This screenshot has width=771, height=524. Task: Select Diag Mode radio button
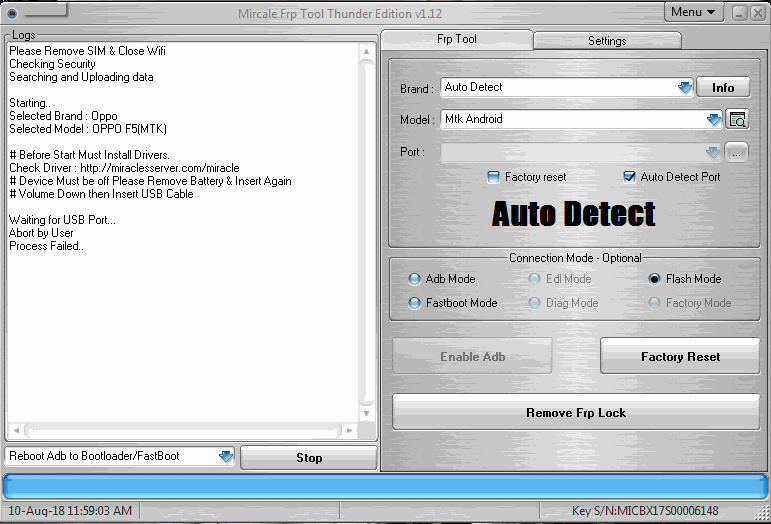534,303
